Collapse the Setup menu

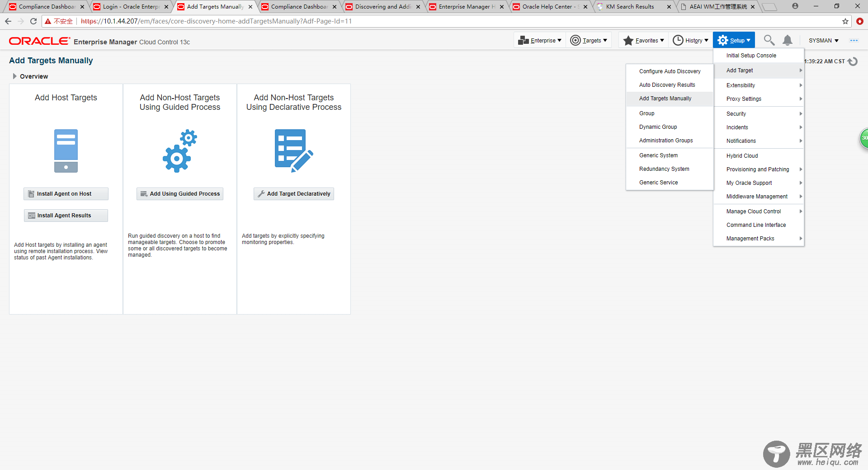pos(734,40)
